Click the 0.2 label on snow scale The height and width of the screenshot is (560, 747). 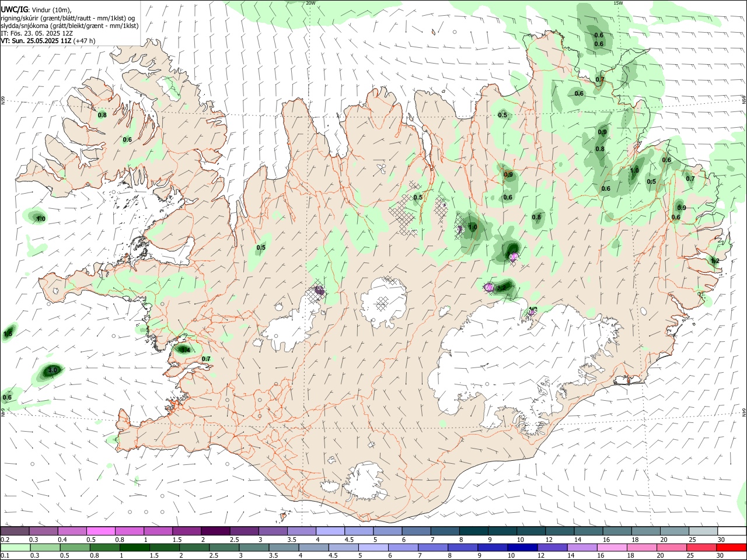pos(5,540)
